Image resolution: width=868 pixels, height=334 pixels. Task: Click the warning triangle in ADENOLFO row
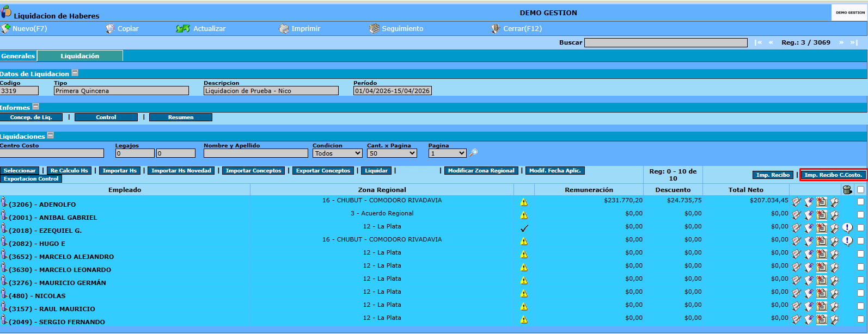(524, 202)
